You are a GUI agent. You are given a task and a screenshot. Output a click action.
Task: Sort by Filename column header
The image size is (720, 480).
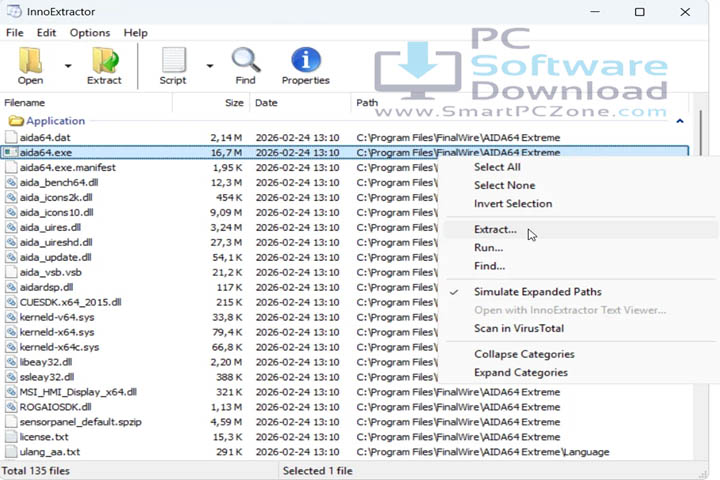[86, 102]
